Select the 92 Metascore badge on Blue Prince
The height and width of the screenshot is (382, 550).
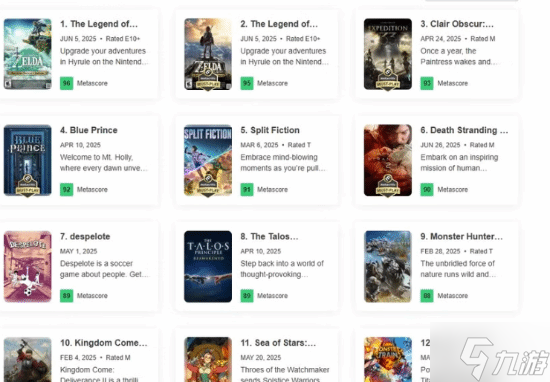pos(66,190)
